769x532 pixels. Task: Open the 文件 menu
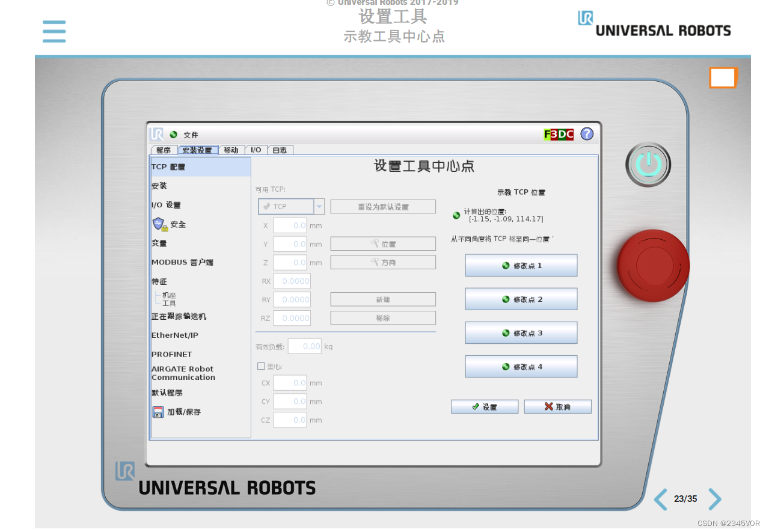point(191,135)
